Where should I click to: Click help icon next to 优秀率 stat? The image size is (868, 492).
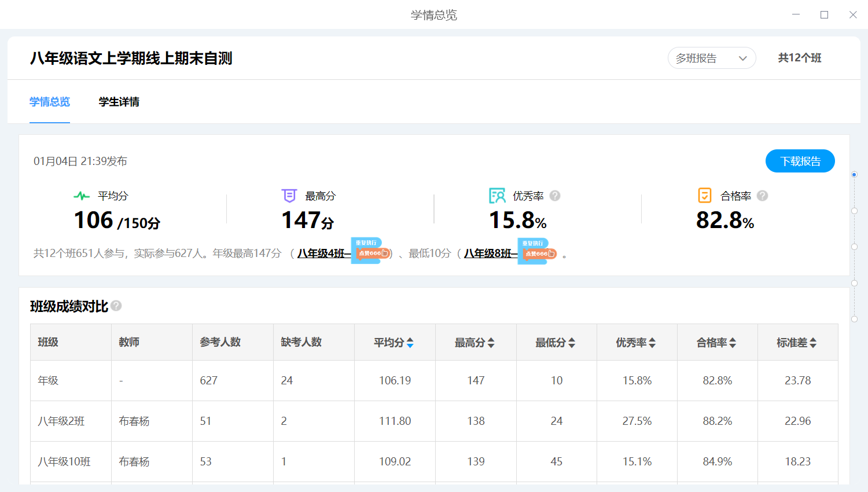point(554,196)
